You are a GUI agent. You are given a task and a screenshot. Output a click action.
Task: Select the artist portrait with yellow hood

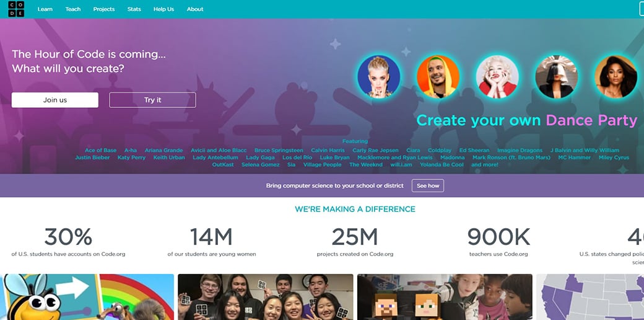[438, 77]
